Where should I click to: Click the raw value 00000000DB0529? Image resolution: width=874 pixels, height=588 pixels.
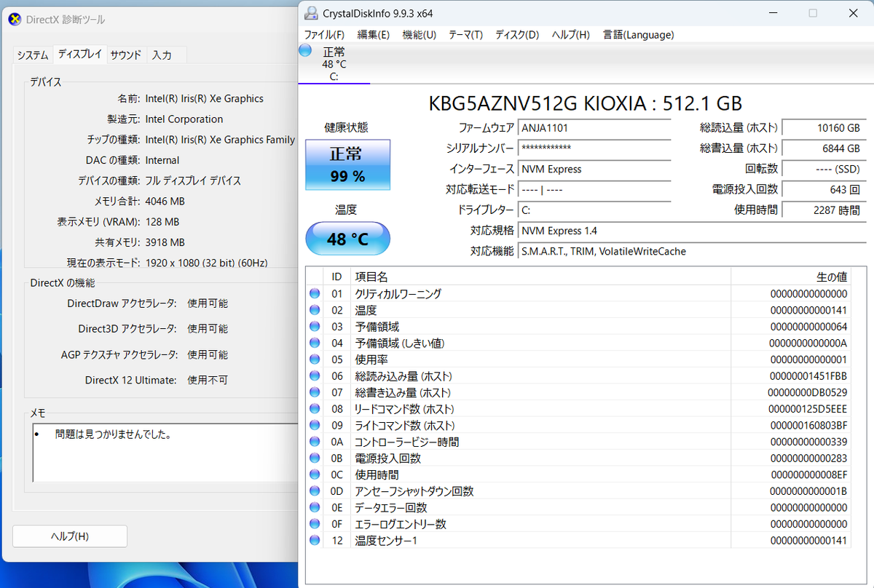tap(808, 392)
